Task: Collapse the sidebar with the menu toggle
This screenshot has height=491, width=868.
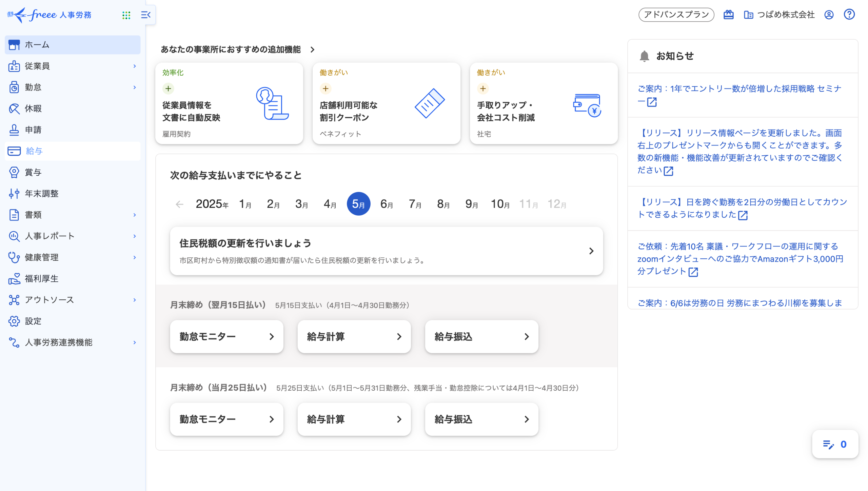Action: coord(146,15)
